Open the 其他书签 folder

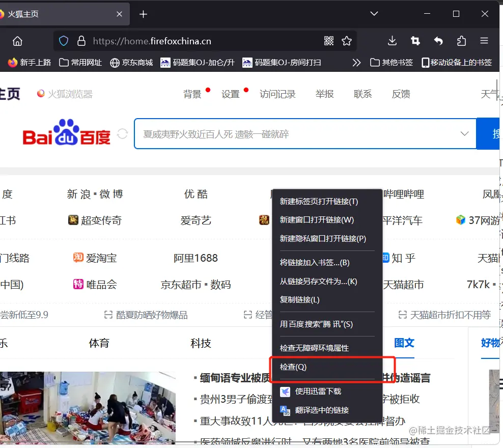pyautogui.click(x=392, y=63)
